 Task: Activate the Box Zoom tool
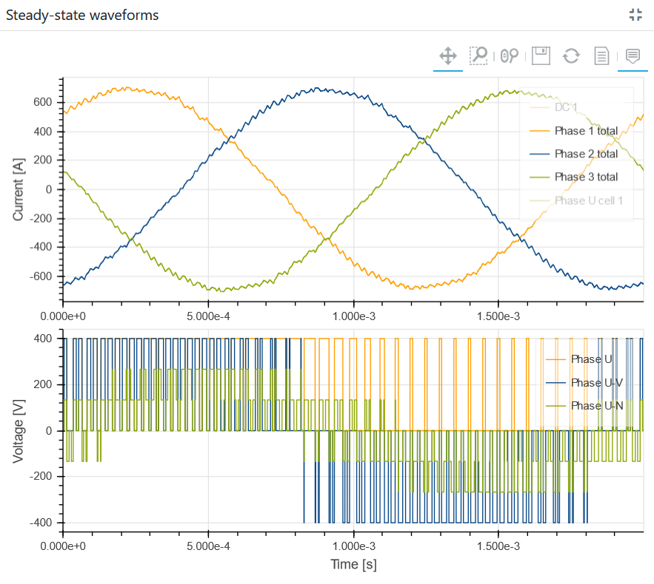pyautogui.click(x=479, y=55)
